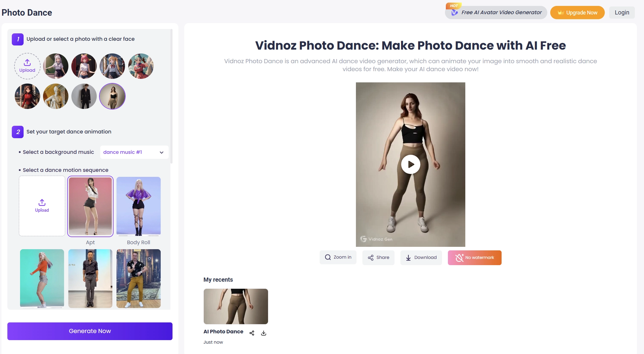Share the AI Photo Dance recent video
The width and height of the screenshot is (644, 354).
coord(252,333)
